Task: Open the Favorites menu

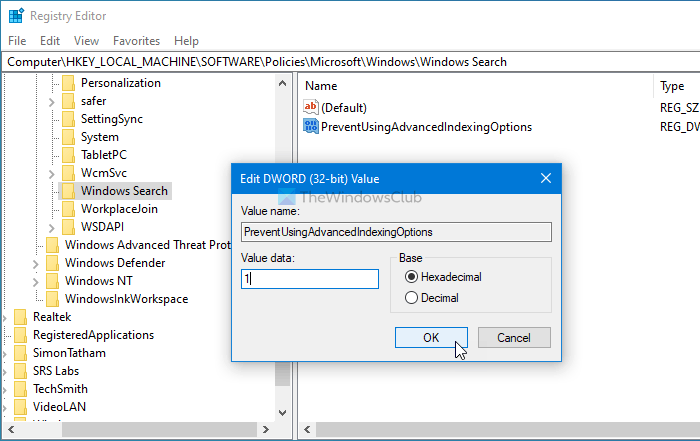Action: coord(137,41)
